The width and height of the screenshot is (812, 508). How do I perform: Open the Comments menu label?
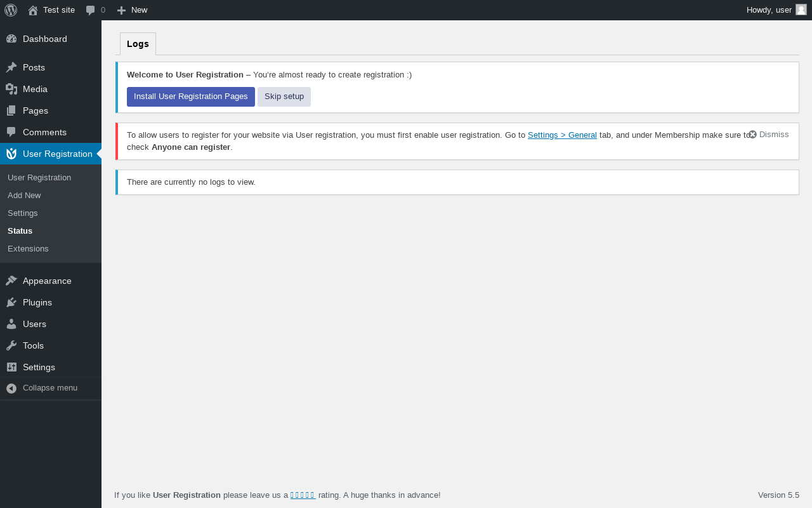click(x=44, y=132)
